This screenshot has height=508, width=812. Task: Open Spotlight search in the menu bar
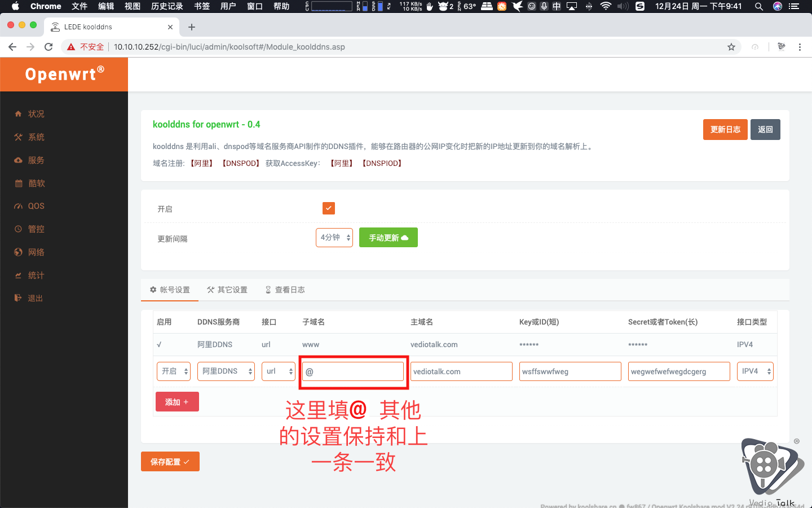click(759, 6)
